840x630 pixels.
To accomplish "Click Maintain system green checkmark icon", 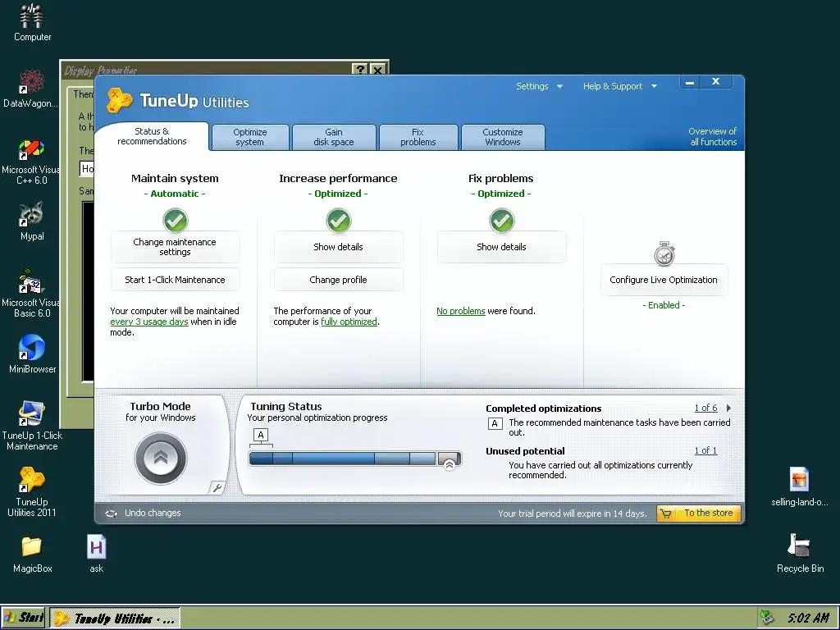I will (x=176, y=220).
